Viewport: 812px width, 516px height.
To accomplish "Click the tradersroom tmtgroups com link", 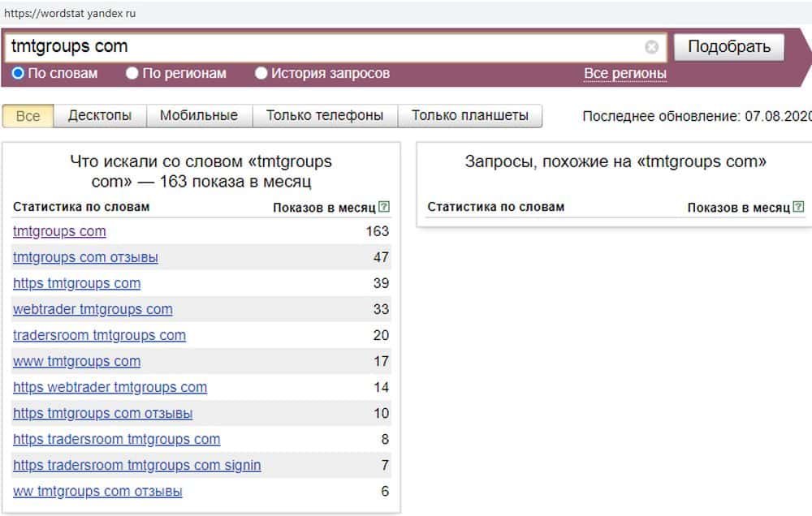I will point(99,336).
